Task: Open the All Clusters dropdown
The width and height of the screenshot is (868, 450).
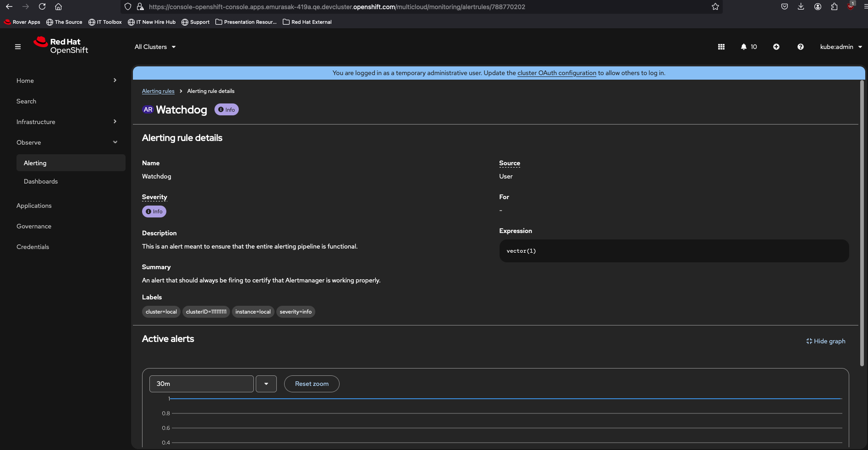Action: click(x=155, y=47)
